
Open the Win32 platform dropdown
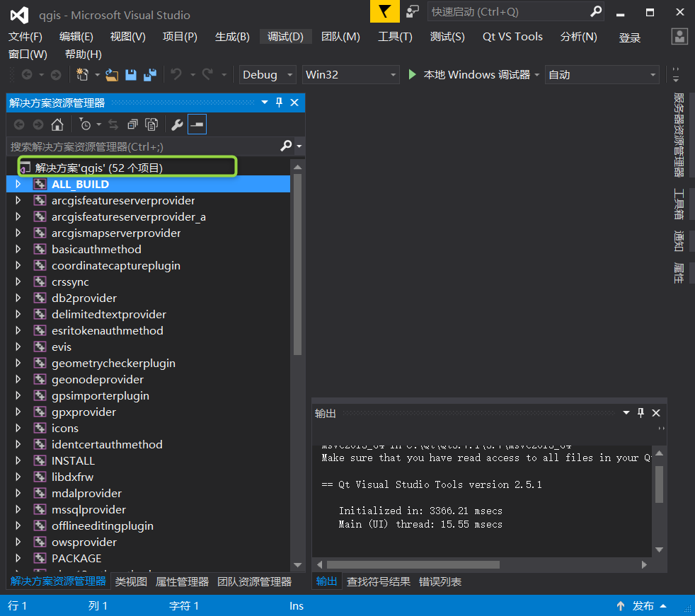click(350, 74)
